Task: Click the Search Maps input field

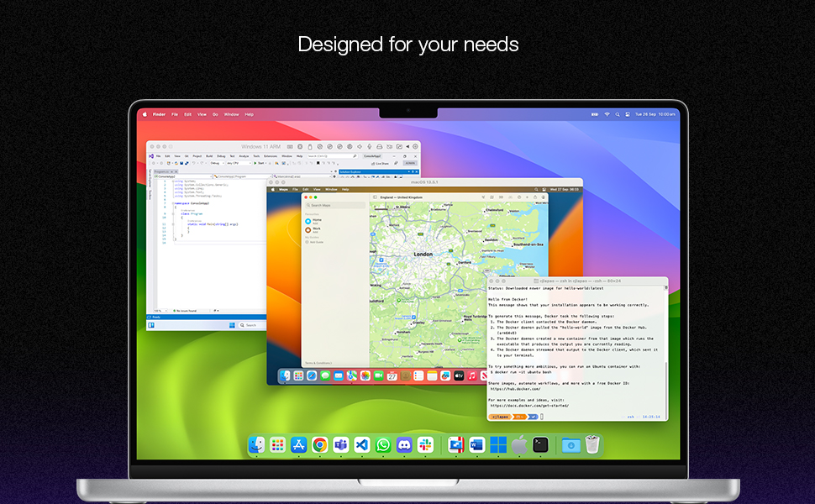Action: [334, 206]
